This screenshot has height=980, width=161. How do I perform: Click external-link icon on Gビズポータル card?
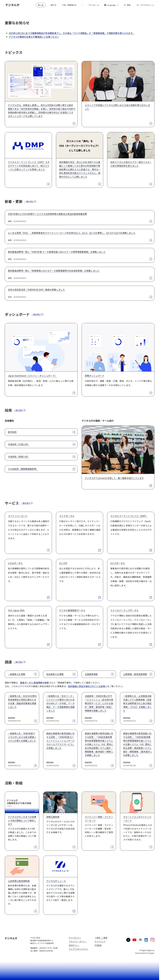(151, 597)
